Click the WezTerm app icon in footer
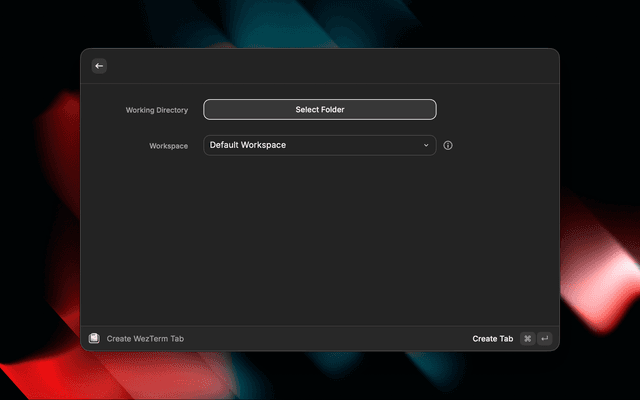 click(94, 339)
